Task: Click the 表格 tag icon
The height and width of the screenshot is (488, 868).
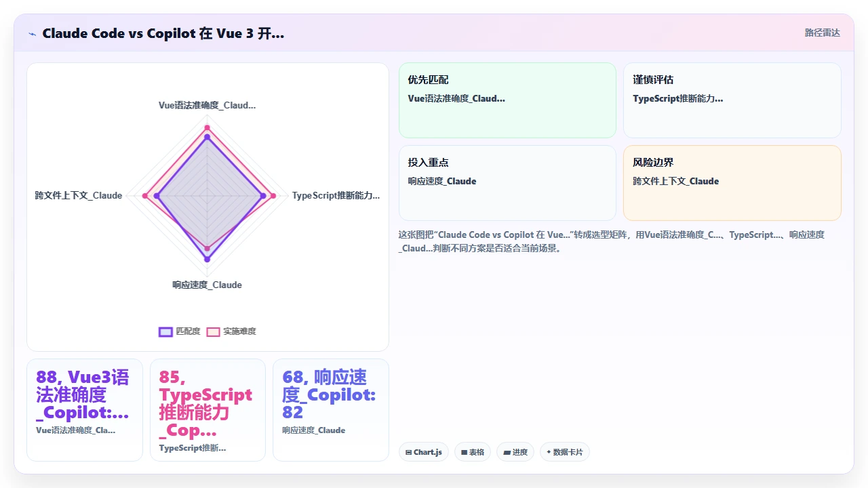Action: (464, 452)
